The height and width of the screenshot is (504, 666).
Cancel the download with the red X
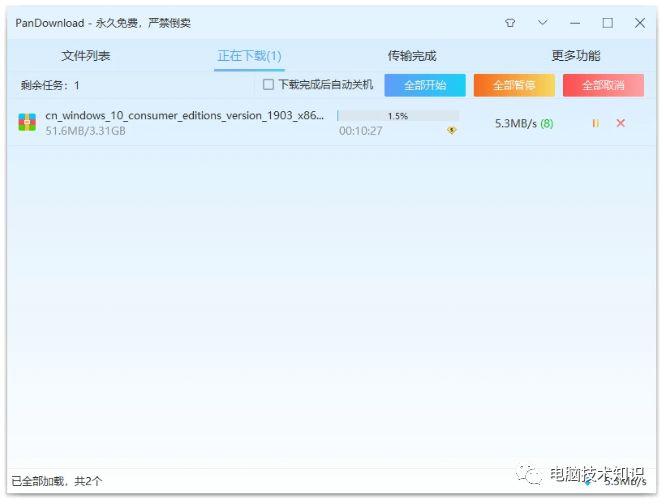tap(621, 123)
